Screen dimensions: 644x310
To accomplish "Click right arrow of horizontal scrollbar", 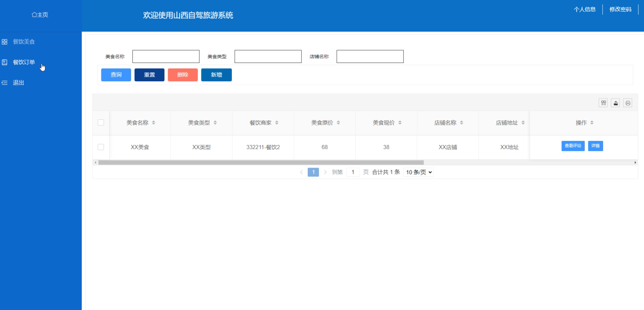I will [636, 163].
